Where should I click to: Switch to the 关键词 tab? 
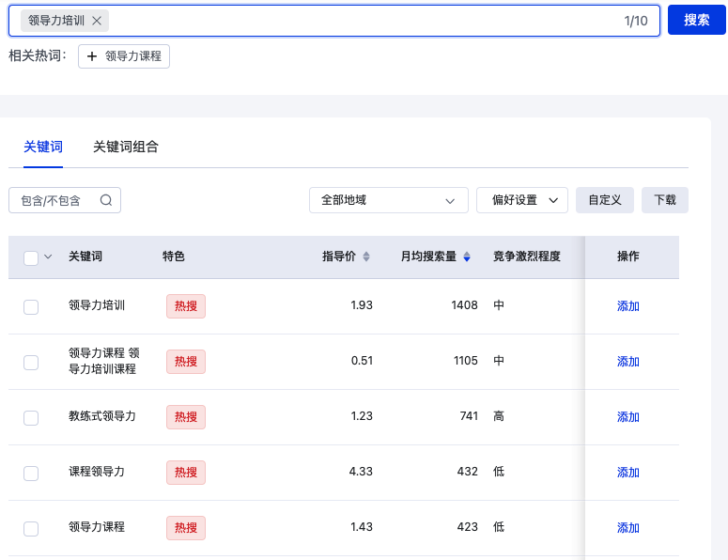point(43,147)
